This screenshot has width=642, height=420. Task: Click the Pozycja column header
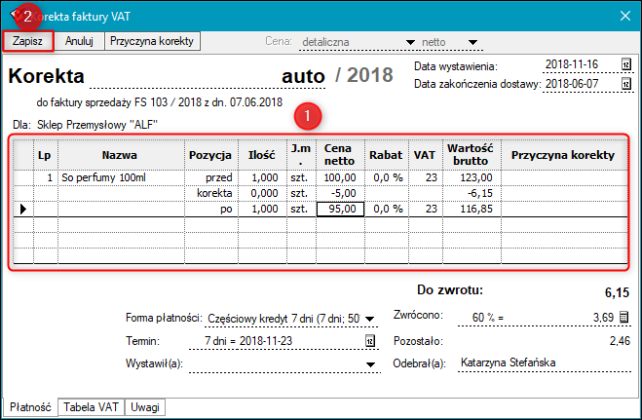click(211, 155)
